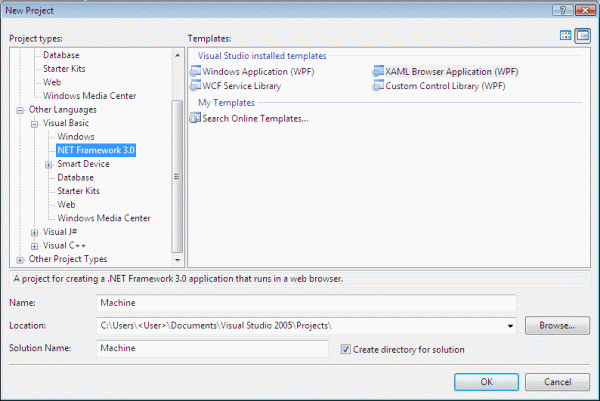Select WCF Service Library template icon

click(195, 85)
